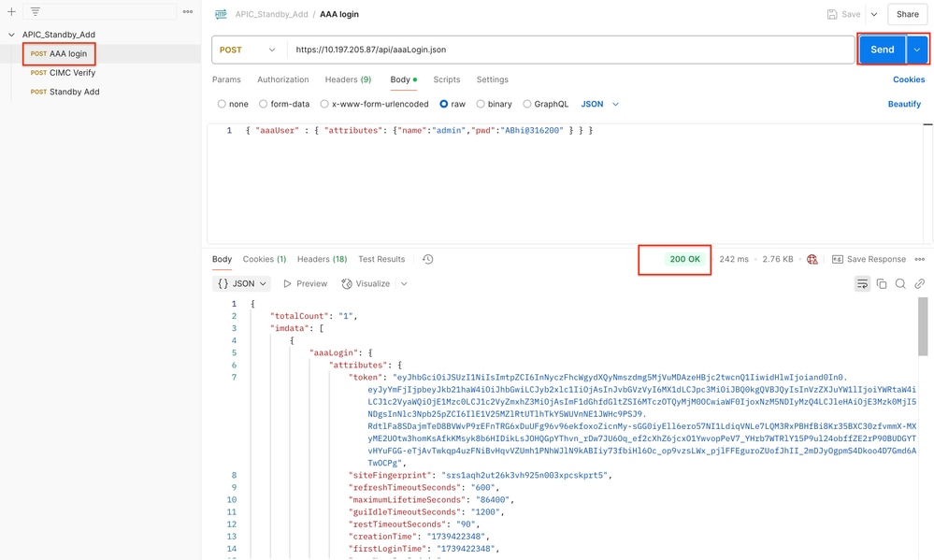
Task: Open the JSON body format dropdown
Action: tap(600, 105)
